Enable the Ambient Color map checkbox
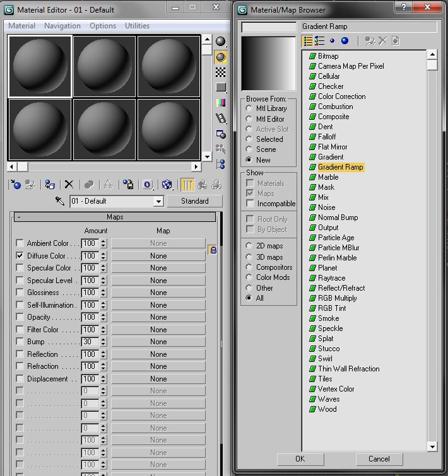Viewport: 448px width, 476px height. click(20, 243)
